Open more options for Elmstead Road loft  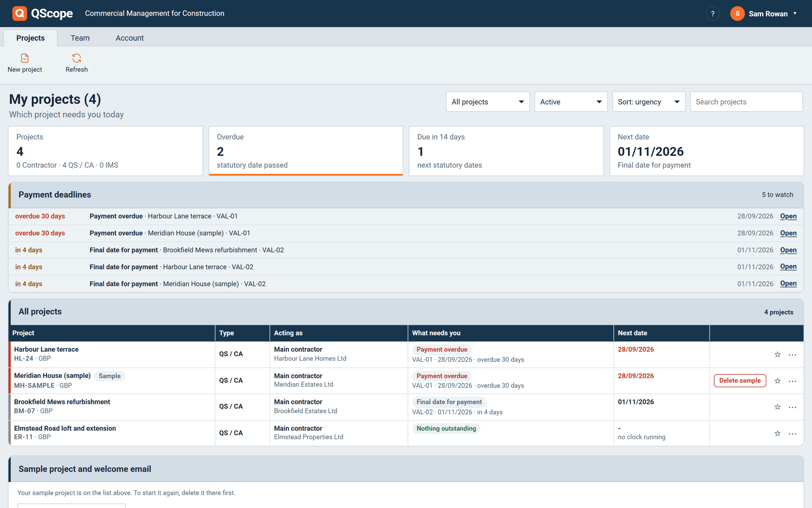[x=793, y=433]
